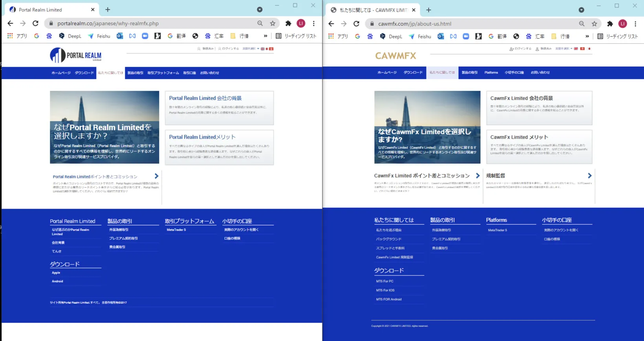The height and width of the screenshot is (341, 644).
Task: Close the Portal Realm Limited tab
Action: [93, 9]
